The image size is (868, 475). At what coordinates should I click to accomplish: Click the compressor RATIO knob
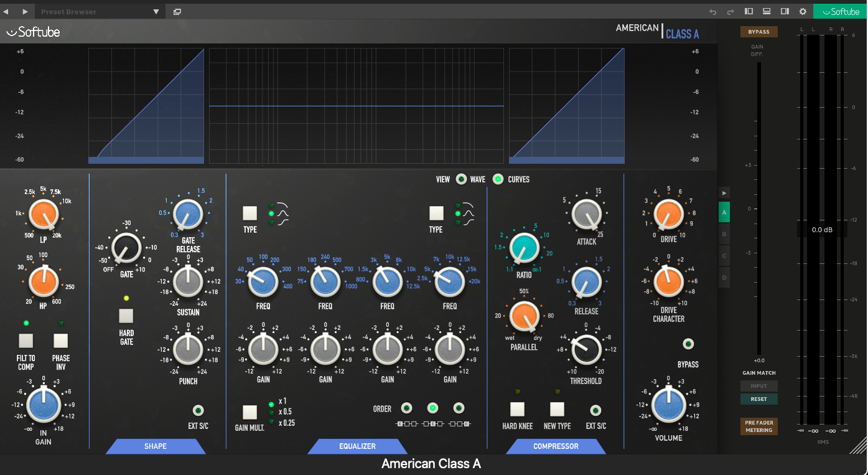coord(525,247)
